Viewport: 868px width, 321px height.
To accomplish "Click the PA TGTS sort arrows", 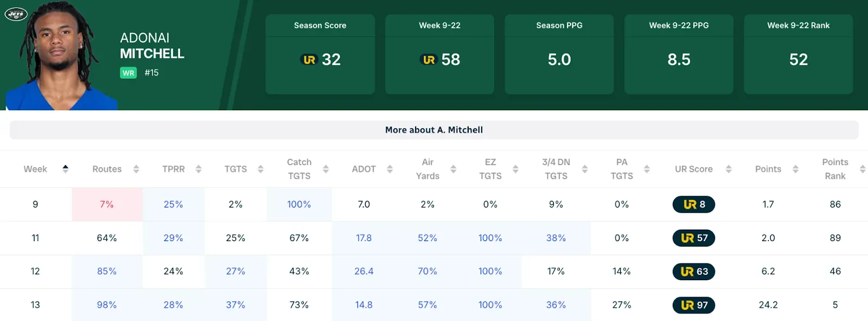I will 647,169.
